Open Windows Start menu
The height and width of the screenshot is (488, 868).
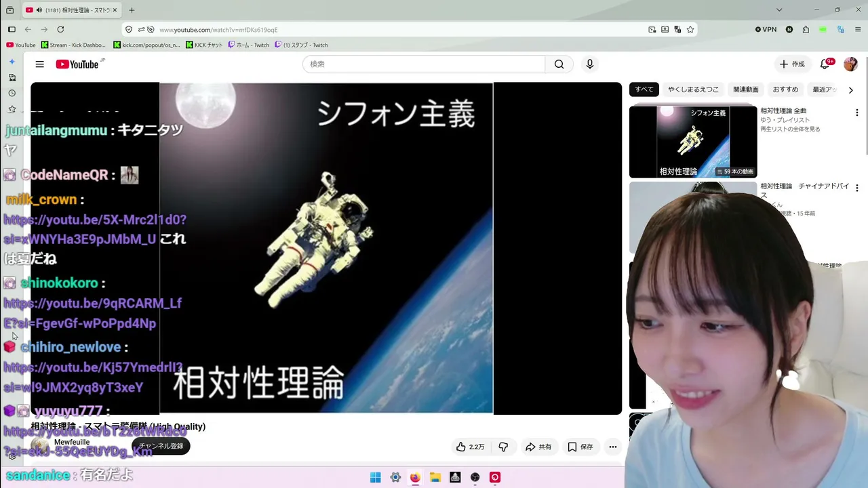tap(375, 477)
